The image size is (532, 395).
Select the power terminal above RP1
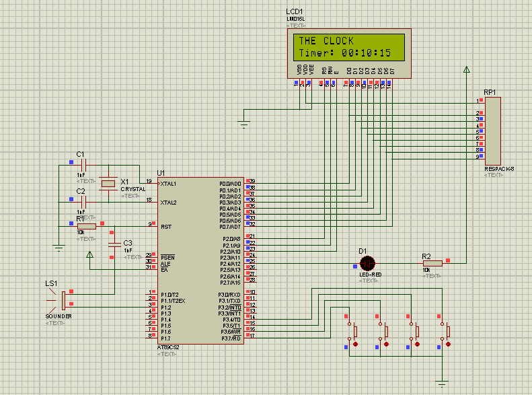click(467, 69)
